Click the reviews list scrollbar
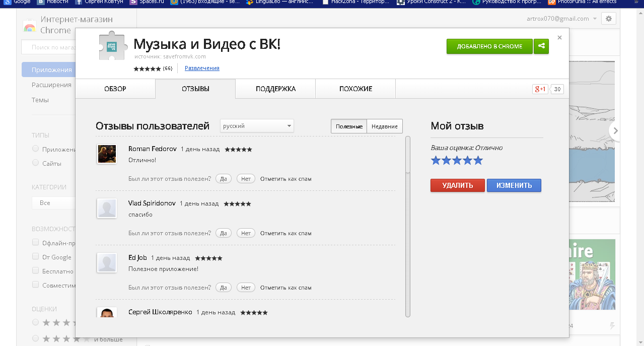The width and height of the screenshot is (644, 346). (408, 227)
